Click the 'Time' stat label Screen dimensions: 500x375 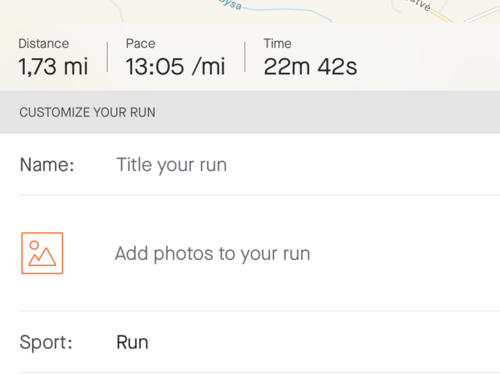click(277, 44)
